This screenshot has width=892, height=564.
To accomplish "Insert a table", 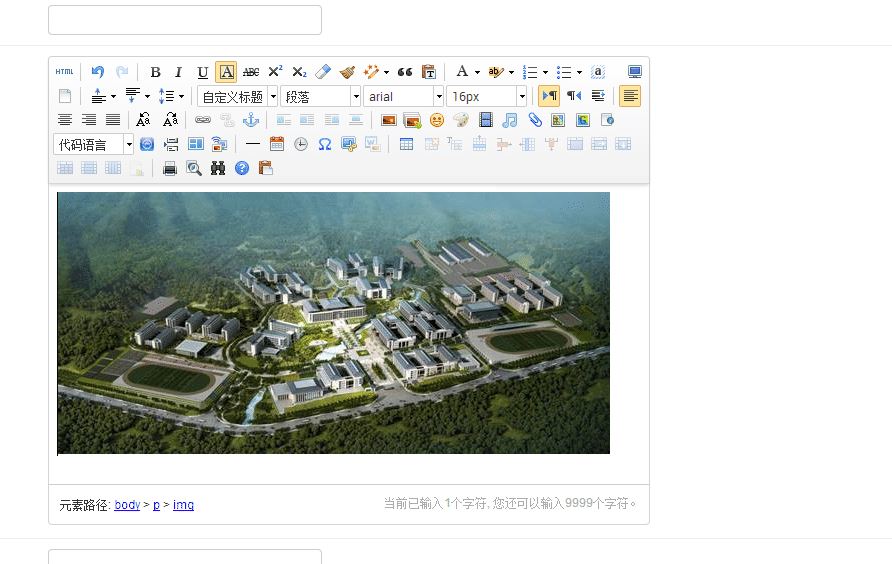I will pos(406,144).
